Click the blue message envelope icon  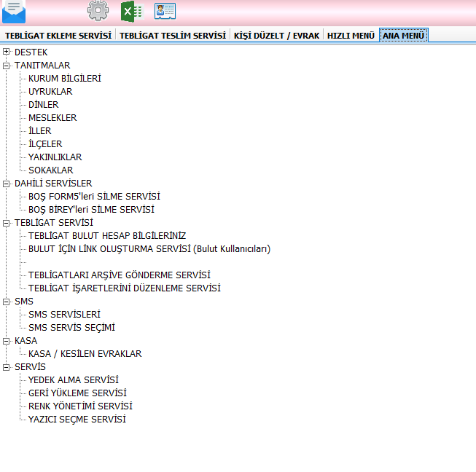point(14,11)
